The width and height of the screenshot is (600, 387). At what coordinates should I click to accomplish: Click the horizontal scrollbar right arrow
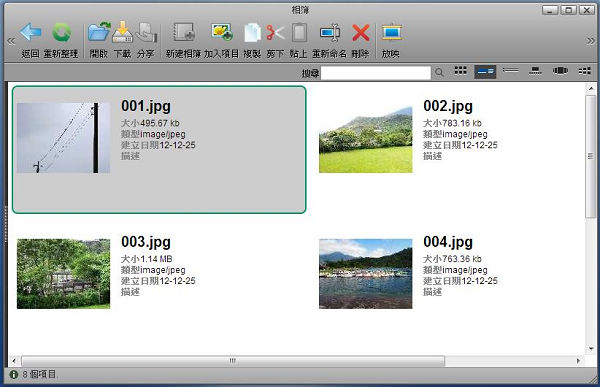(578, 361)
